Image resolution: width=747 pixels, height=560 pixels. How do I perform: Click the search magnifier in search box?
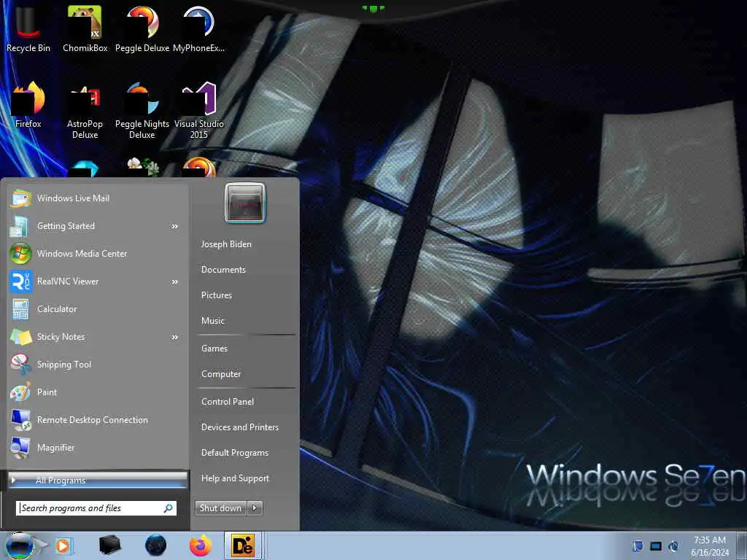[x=169, y=508]
